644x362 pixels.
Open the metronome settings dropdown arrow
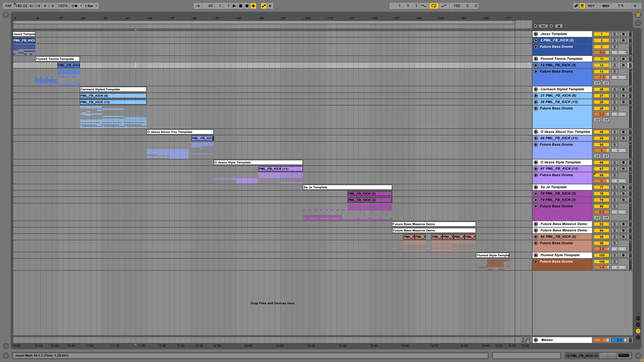[x=81, y=6]
